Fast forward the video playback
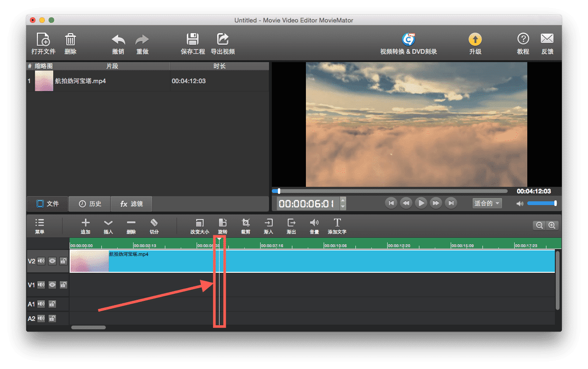This screenshot has height=369, width=588. pyautogui.click(x=436, y=203)
